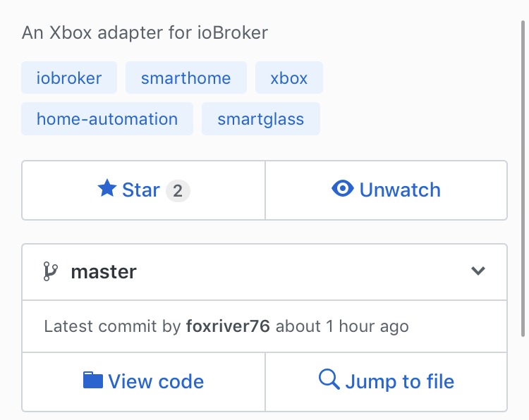Click the folder icon next to View code
The image size is (529, 420).
93,381
